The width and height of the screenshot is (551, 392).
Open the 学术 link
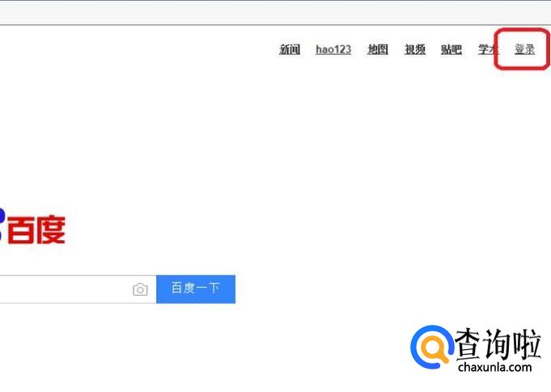(488, 49)
